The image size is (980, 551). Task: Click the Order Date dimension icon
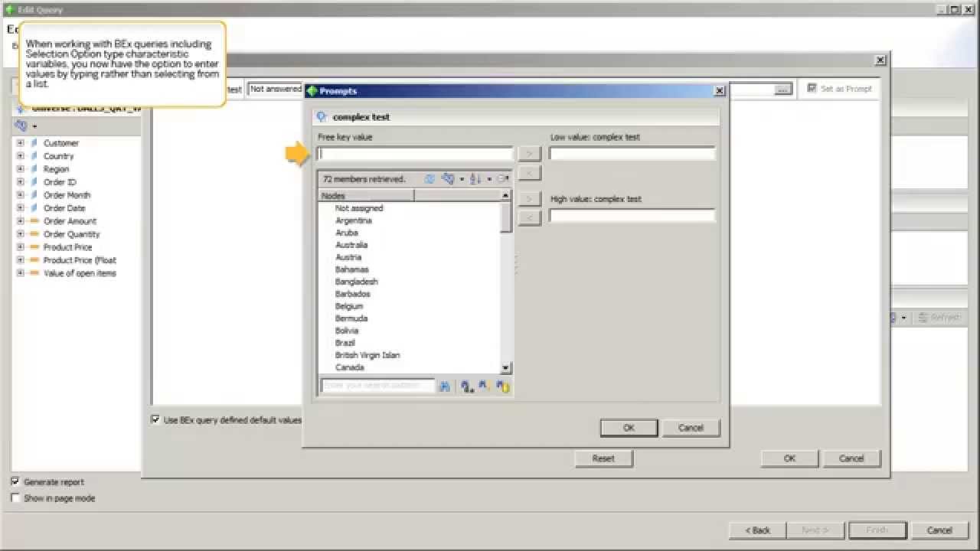(x=34, y=208)
